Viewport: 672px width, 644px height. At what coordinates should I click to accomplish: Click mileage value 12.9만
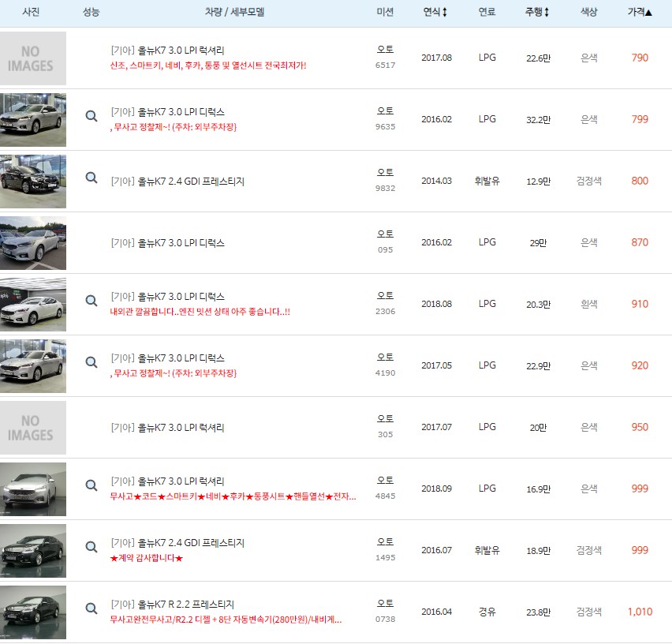538,182
